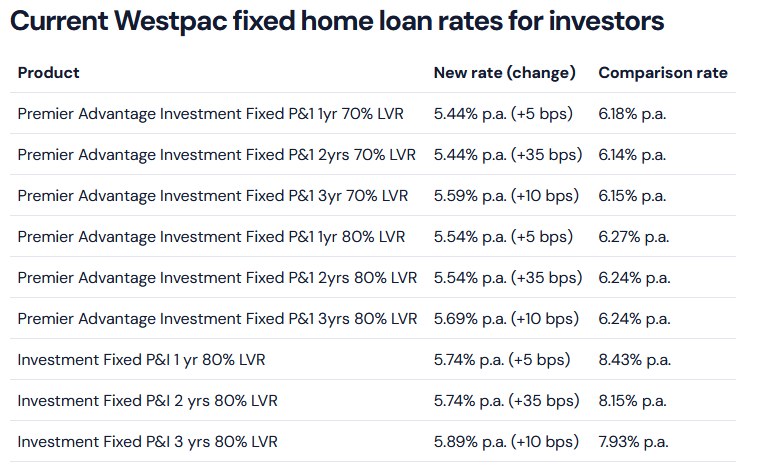
Task: Click the 'Current Westpac fixed home loan rates' heading
Action: (337, 22)
